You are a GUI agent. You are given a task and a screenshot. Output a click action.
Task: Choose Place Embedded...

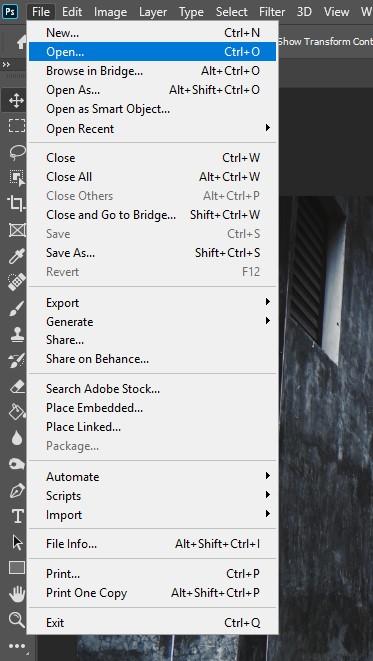coord(152,408)
